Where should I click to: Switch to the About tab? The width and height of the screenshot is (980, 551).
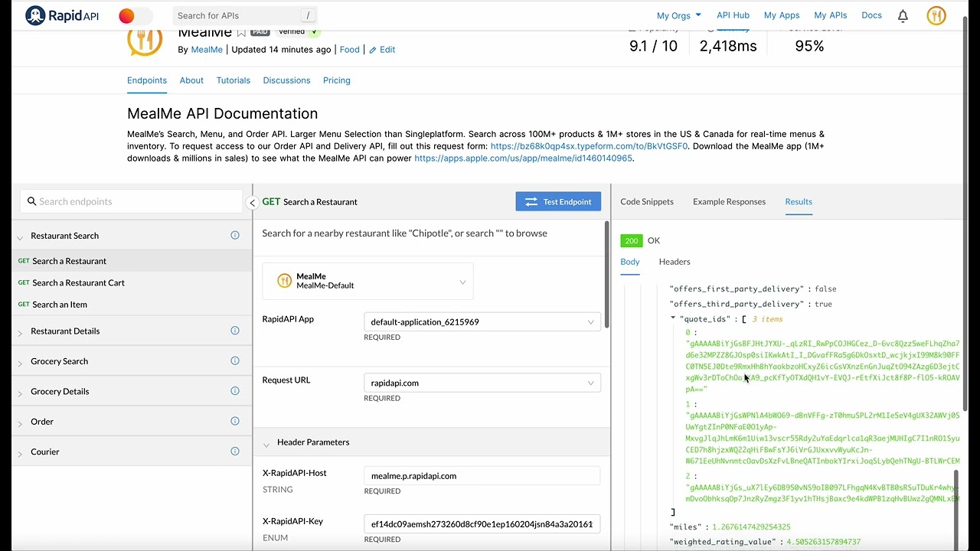point(191,80)
